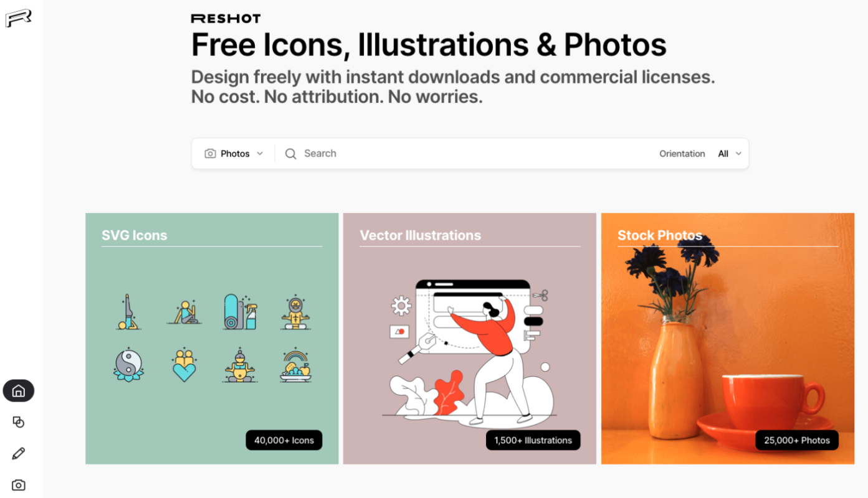
Task: Click the Reshot R logo in sidebar
Action: 18,18
